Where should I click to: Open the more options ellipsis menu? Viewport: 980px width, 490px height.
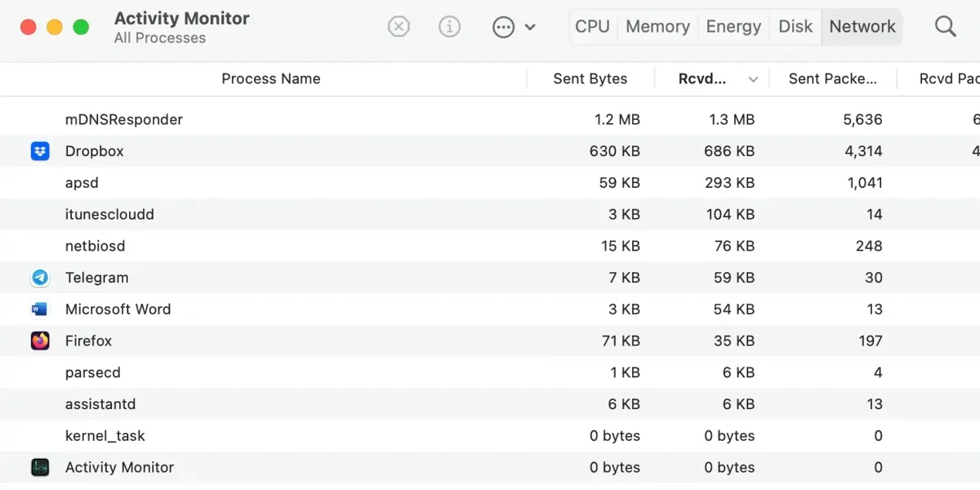(x=503, y=26)
